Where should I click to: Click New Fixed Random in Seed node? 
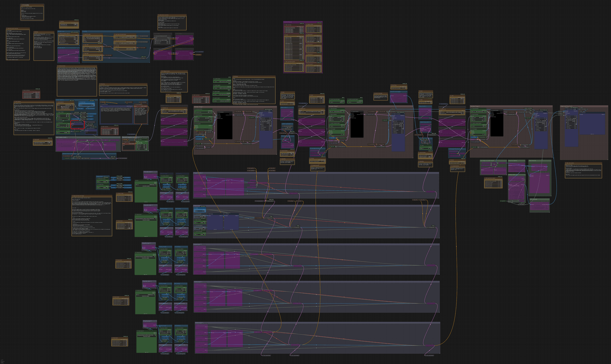coord(65,108)
